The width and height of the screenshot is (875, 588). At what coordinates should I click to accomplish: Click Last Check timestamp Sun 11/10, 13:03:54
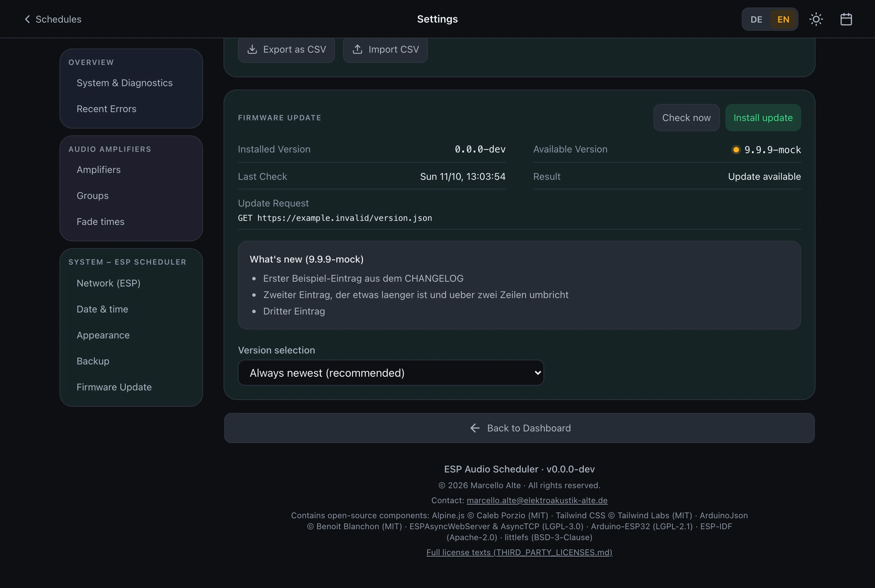tap(462, 176)
